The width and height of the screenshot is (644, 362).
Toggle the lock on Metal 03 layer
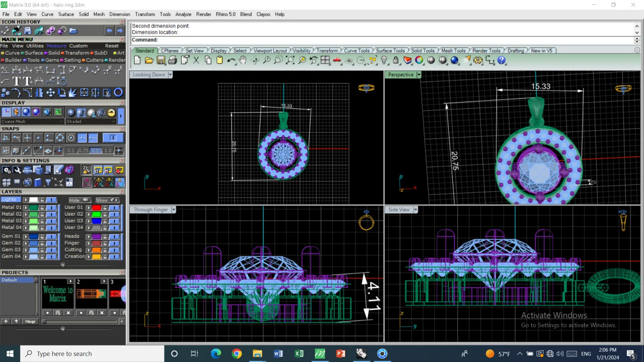42,221
